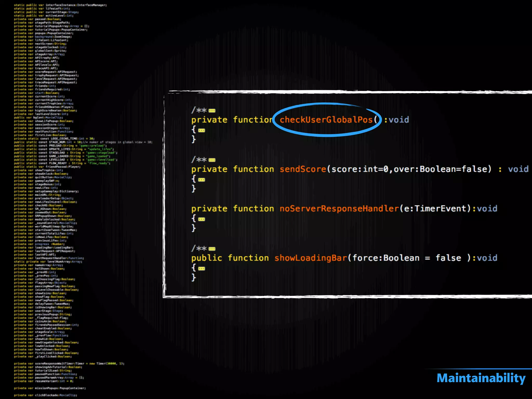532x399 pixels.
Task: Click the 'public' keyword before showLoadingBar
Action: [207, 258]
